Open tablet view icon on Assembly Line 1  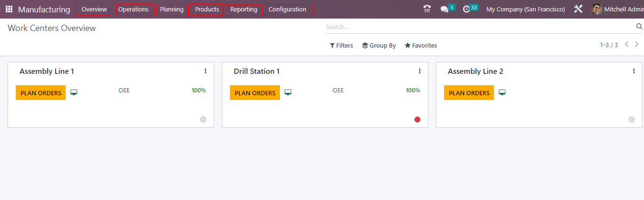coord(74,93)
